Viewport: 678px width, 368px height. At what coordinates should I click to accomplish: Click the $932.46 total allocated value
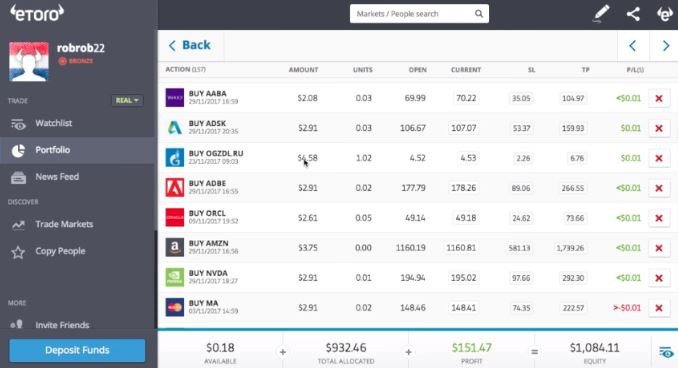coord(346,347)
